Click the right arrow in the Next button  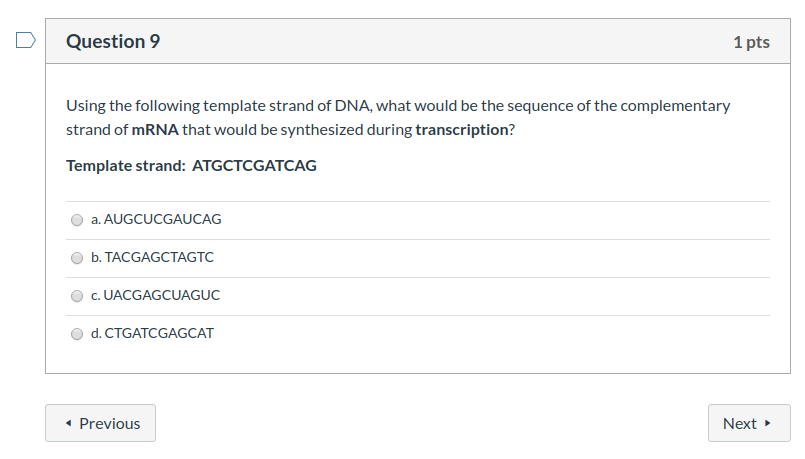click(768, 423)
